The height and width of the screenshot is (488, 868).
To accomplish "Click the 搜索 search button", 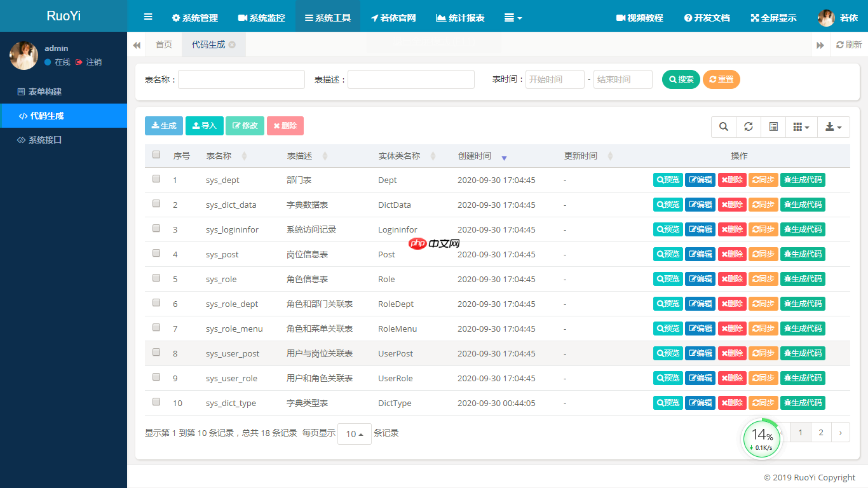I will pyautogui.click(x=681, y=79).
